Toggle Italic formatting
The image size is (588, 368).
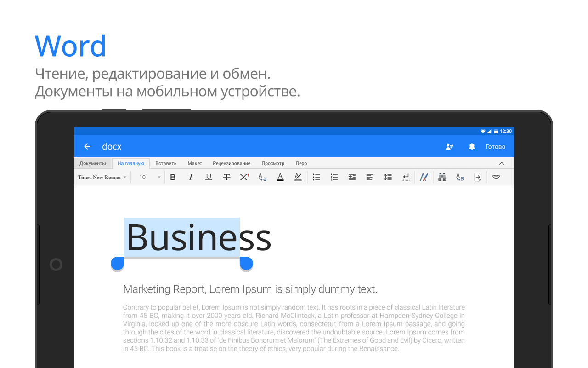[191, 177]
